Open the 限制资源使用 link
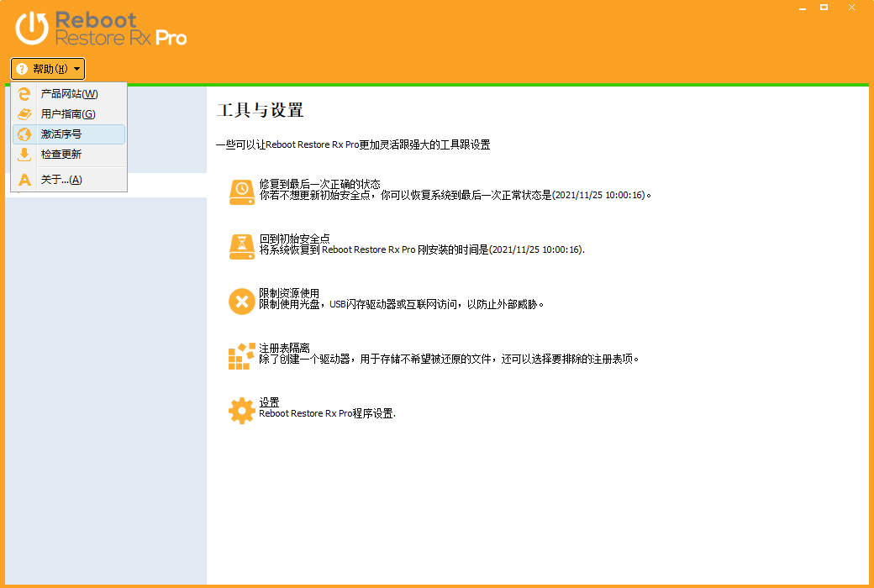This screenshot has height=588, width=874. [x=289, y=293]
